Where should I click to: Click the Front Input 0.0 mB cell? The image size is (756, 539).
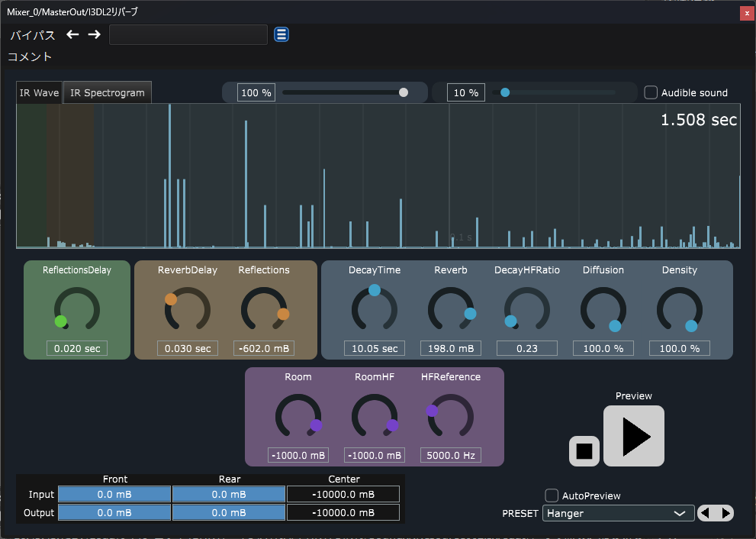(114, 495)
